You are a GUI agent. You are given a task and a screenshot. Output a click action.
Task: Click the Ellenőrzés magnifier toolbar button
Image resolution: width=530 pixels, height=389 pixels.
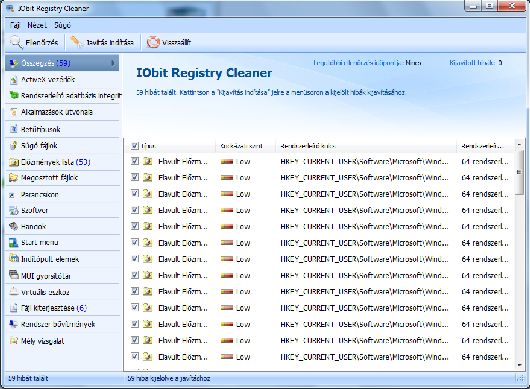pos(34,42)
